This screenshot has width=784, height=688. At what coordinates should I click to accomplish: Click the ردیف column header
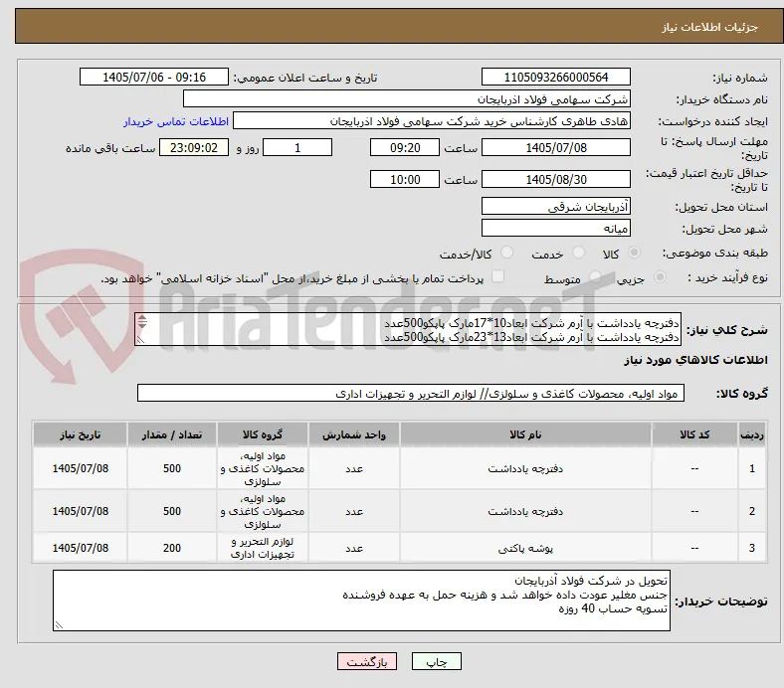[x=751, y=434]
